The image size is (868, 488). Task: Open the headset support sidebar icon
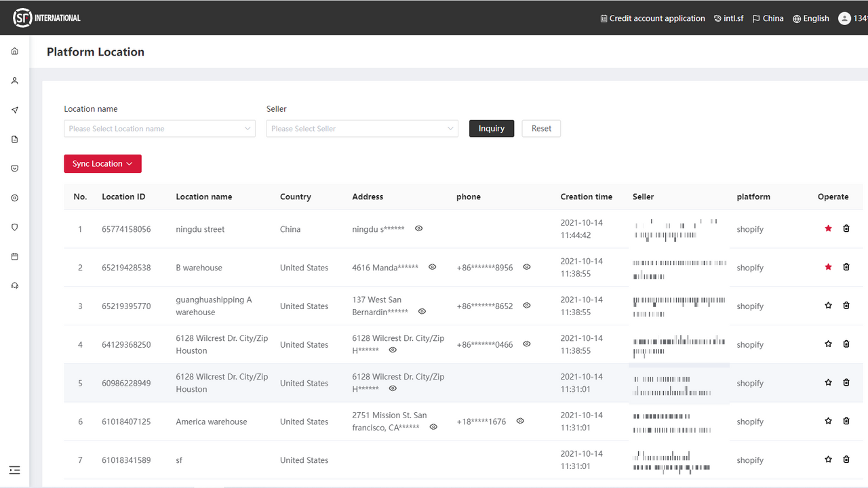pyautogui.click(x=15, y=286)
